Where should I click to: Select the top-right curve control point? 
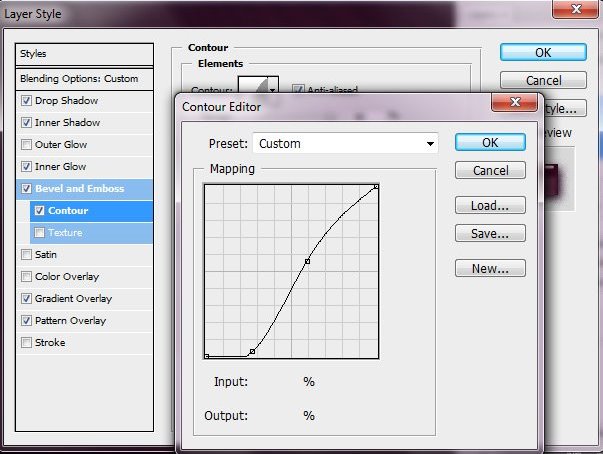[x=375, y=187]
